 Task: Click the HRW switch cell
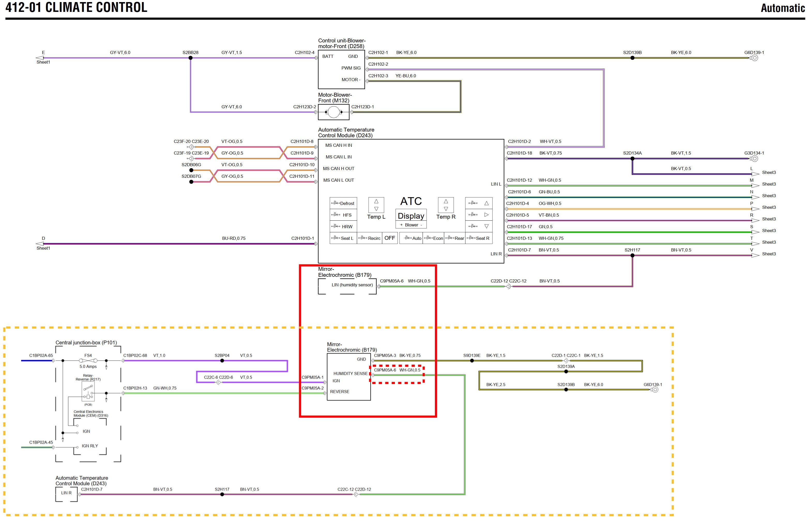tap(343, 226)
